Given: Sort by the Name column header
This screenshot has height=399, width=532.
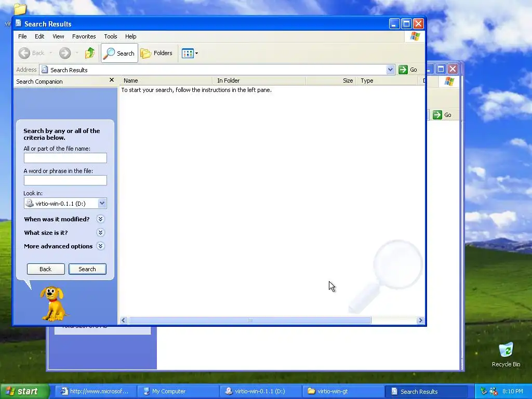Looking at the screenshot, I should coord(166,81).
